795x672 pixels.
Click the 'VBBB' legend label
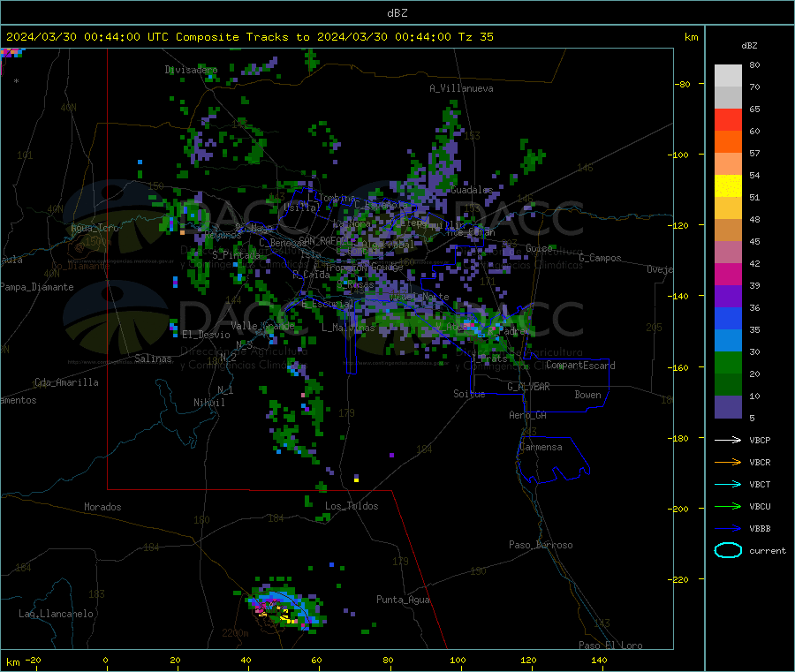(760, 529)
